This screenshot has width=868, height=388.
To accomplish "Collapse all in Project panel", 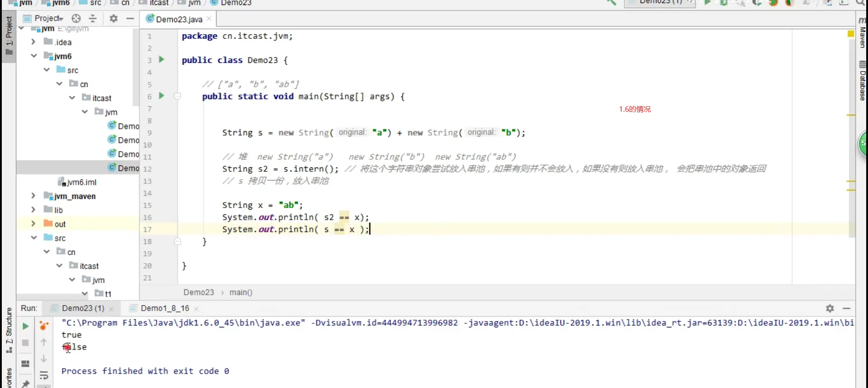I will pyautogui.click(x=93, y=19).
